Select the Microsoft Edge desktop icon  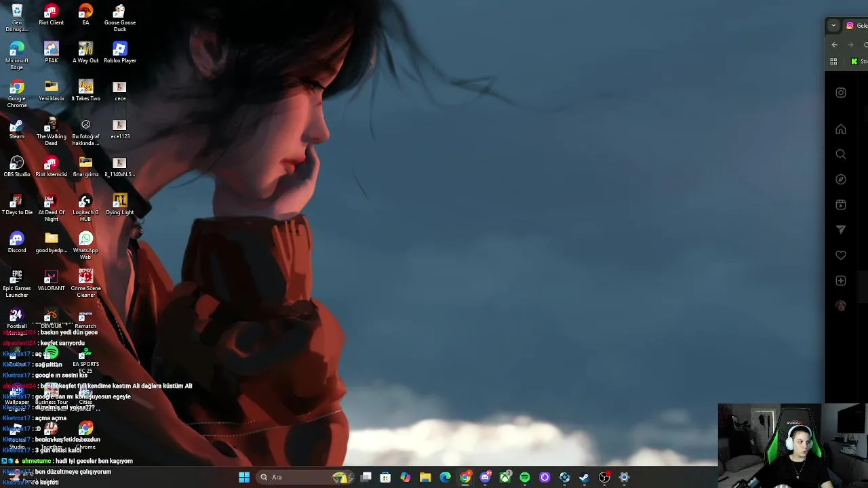[17, 56]
